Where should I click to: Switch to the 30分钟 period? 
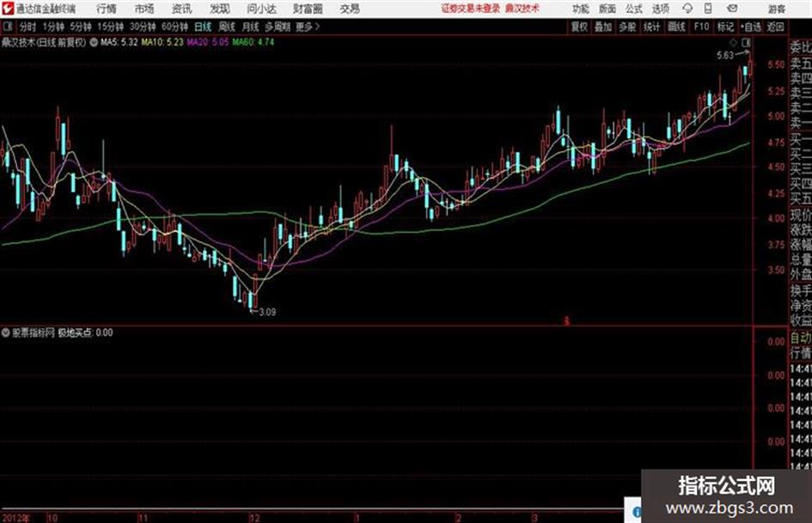(x=143, y=27)
